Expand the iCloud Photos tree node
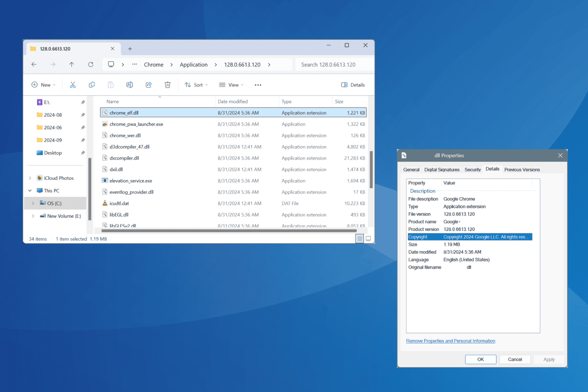Screen dimensions: 588x392 tap(30, 178)
